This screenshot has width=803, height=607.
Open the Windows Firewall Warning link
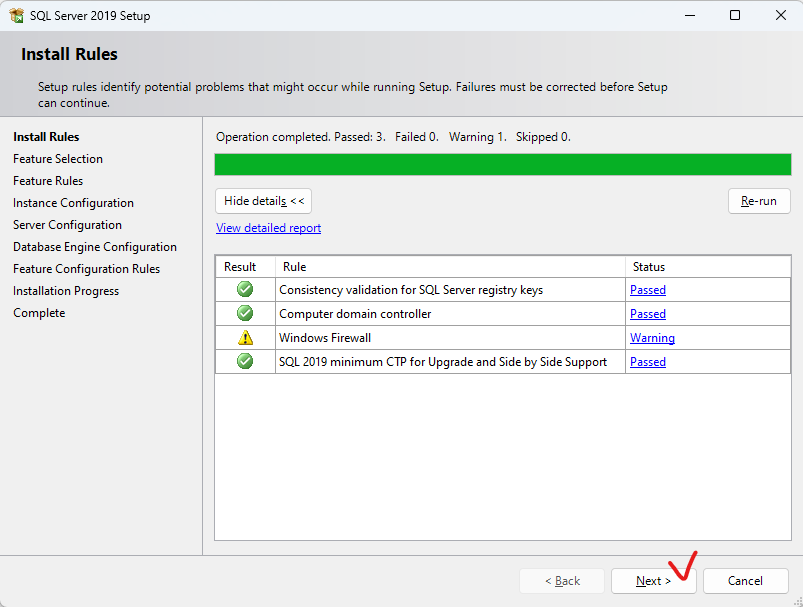[652, 338]
